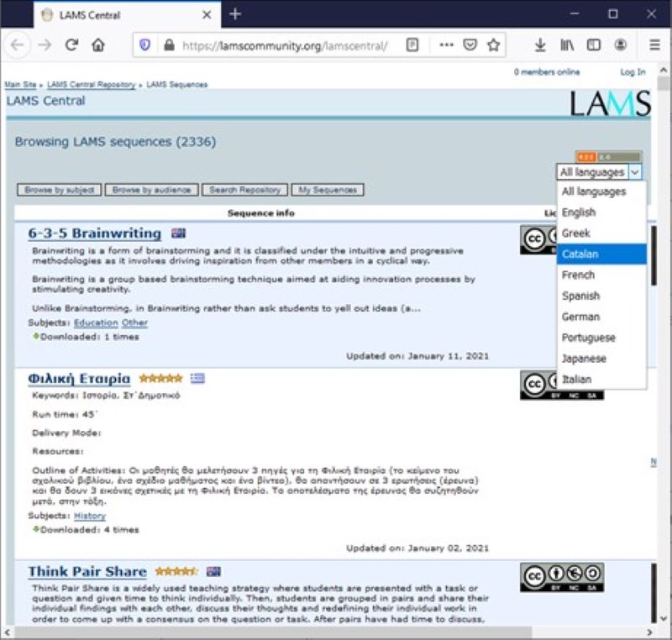This screenshot has height=640, width=672.
Task: Open the Library icon in toolbar
Action: [567, 45]
